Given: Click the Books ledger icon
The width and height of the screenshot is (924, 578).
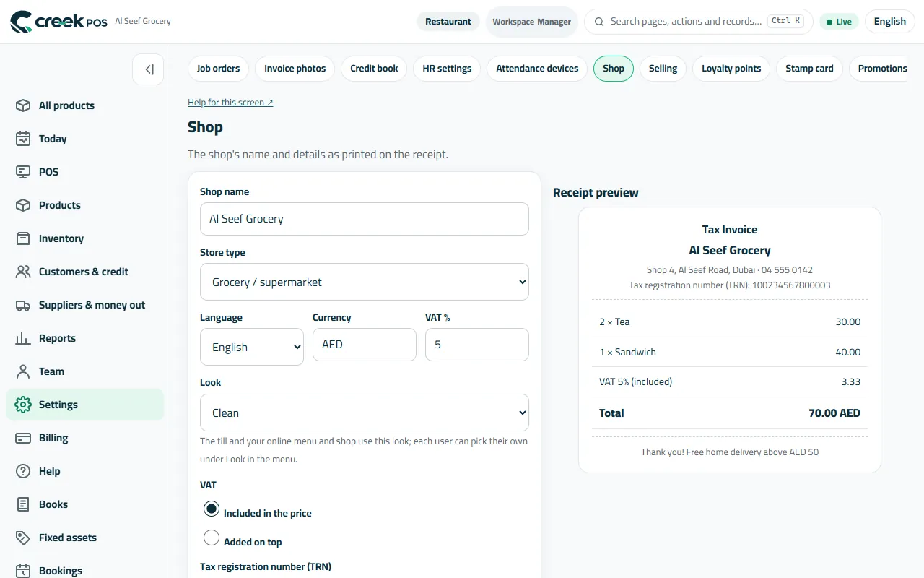Looking at the screenshot, I should coord(23,504).
